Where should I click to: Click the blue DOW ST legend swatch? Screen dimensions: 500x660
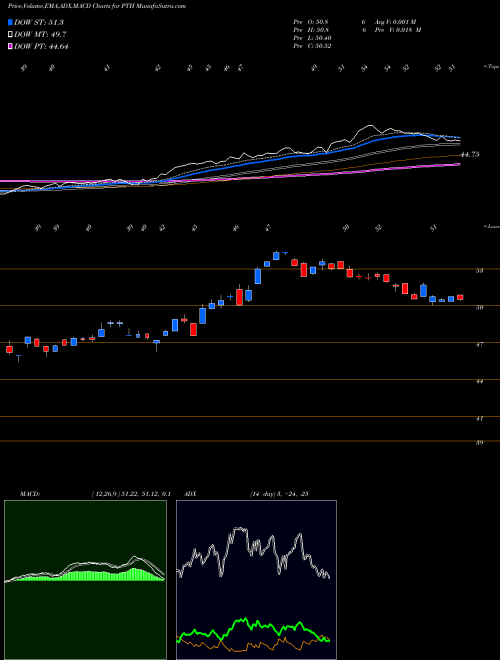(10, 22)
